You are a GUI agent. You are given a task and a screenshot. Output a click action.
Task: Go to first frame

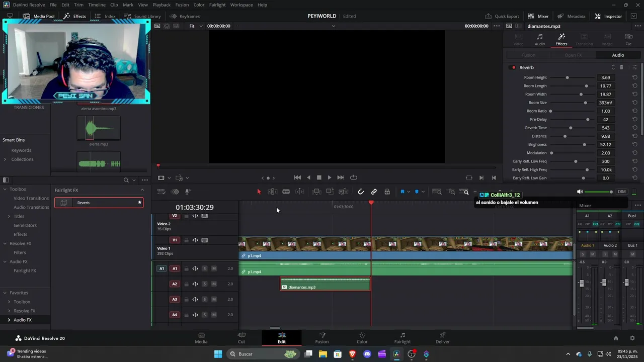(x=297, y=177)
